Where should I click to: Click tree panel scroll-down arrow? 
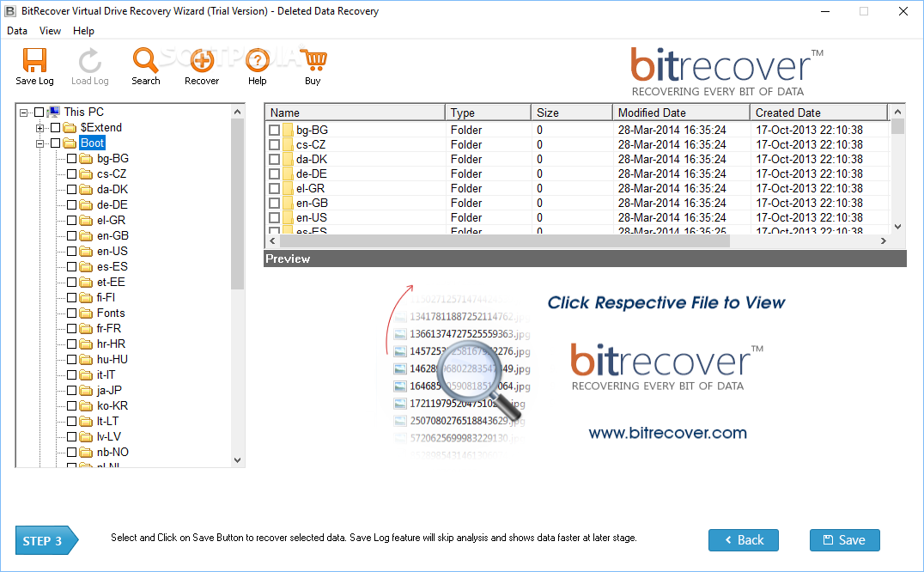[x=238, y=460]
